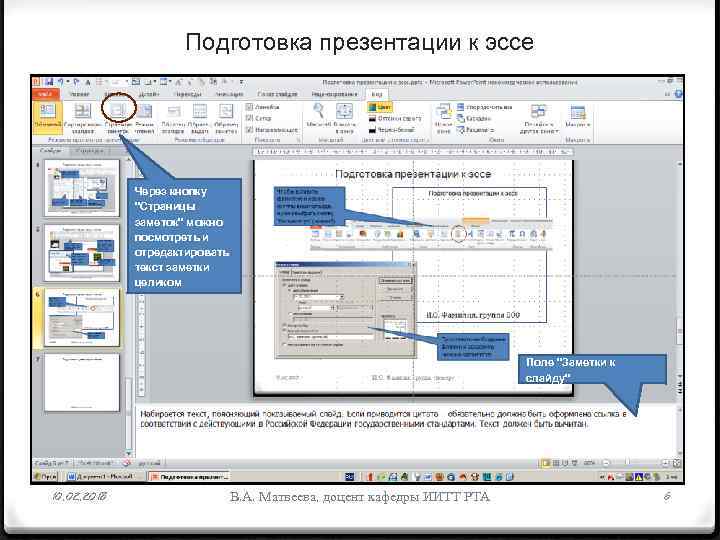Save the presentation from quick access toolbar
Image resolution: width=720 pixels, height=540 pixels.
tap(49, 83)
